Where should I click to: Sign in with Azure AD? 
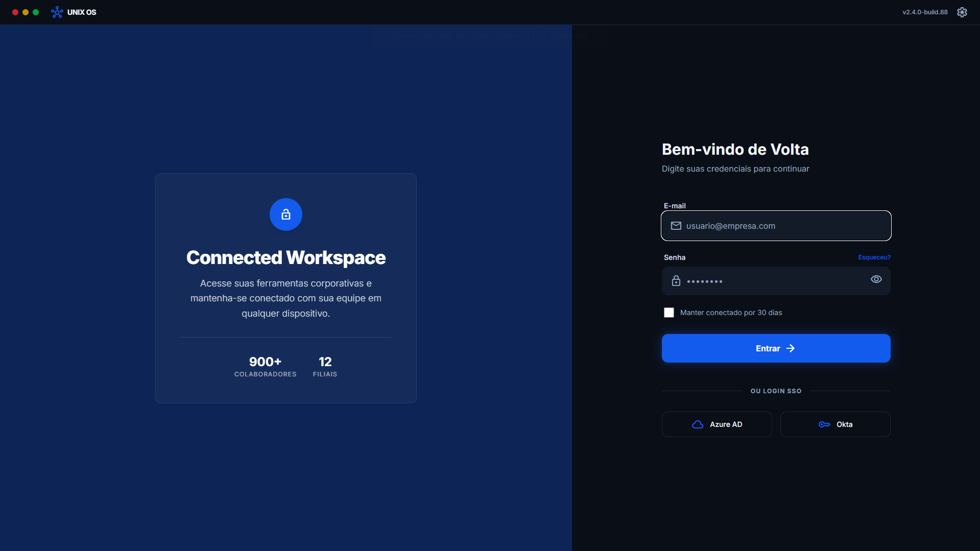point(716,424)
